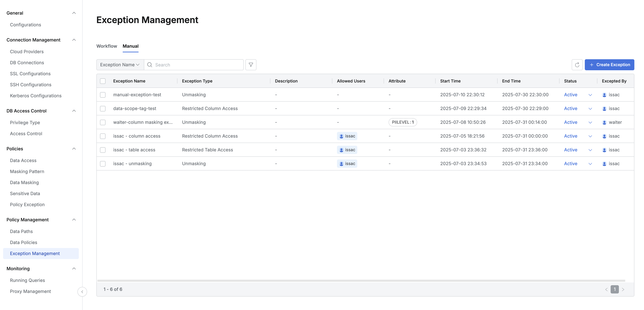Image resolution: width=644 pixels, height=310 pixels.
Task: Click the PIILEVEL:1 attribute tag
Action: point(403,122)
